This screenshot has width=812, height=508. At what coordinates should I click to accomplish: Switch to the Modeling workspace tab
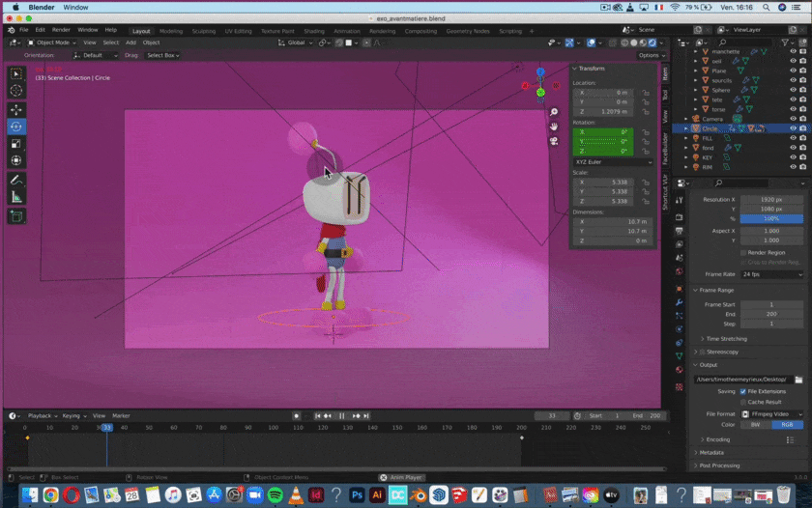(171, 31)
